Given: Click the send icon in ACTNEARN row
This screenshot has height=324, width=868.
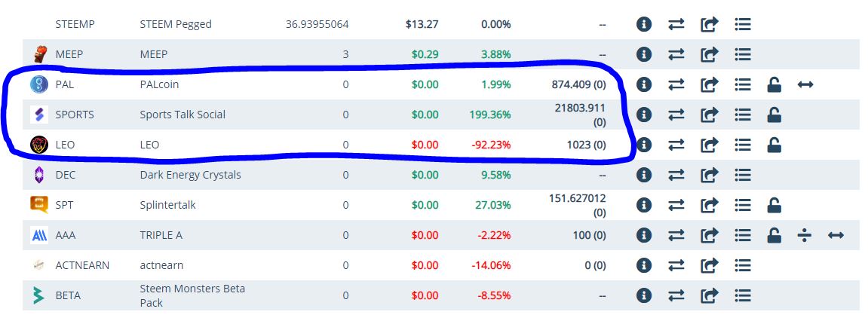Looking at the screenshot, I should click(709, 265).
